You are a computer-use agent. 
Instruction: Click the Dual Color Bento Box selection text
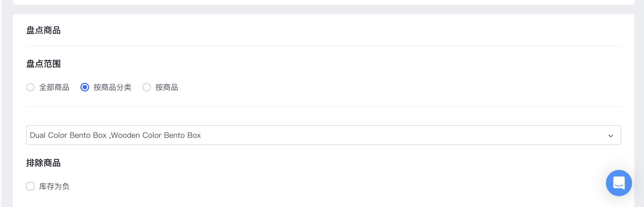pyautogui.click(x=68, y=135)
